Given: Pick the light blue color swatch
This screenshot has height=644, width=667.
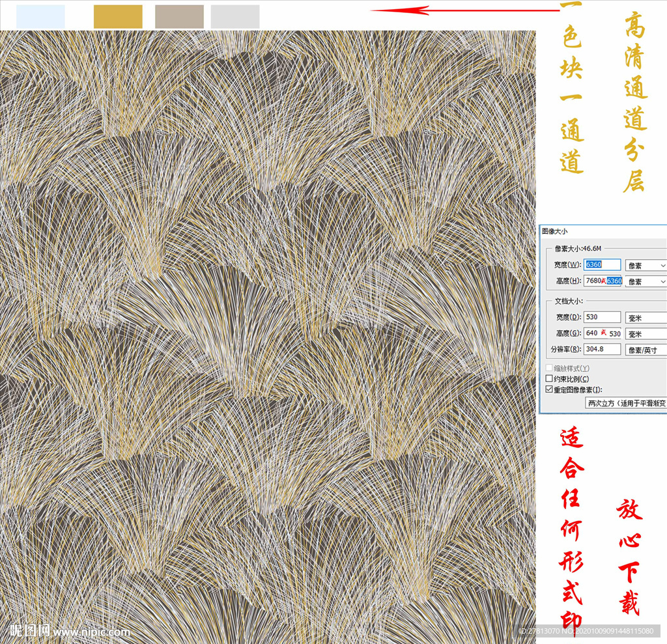Looking at the screenshot, I should [40, 16].
